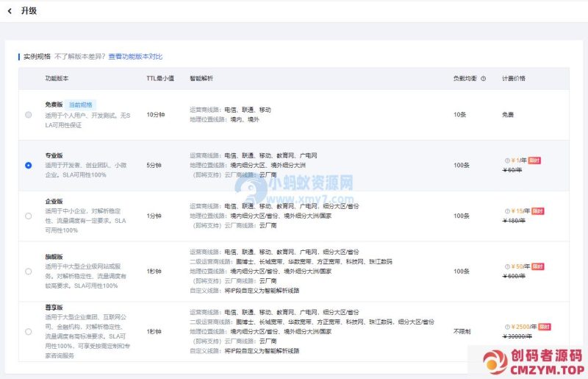Click the help icon before ¥2500/年 price
The height and width of the screenshot is (379, 588).
[x=506, y=326]
